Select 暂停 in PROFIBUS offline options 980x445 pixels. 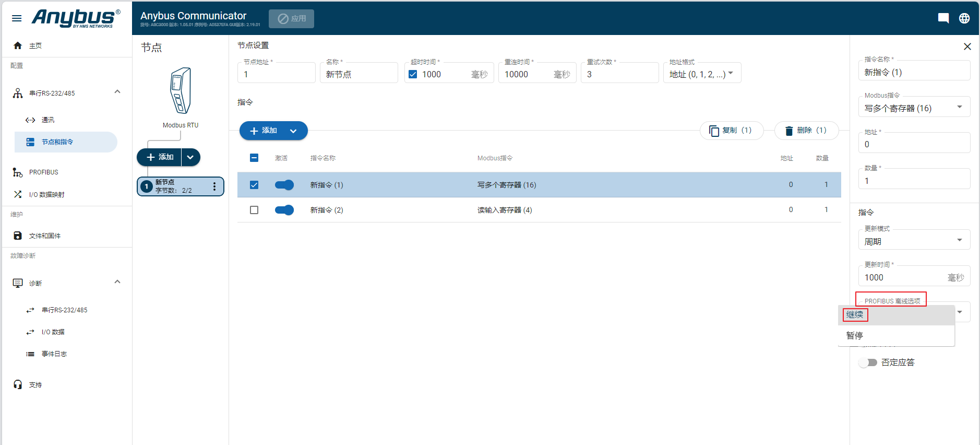click(897, 335)
